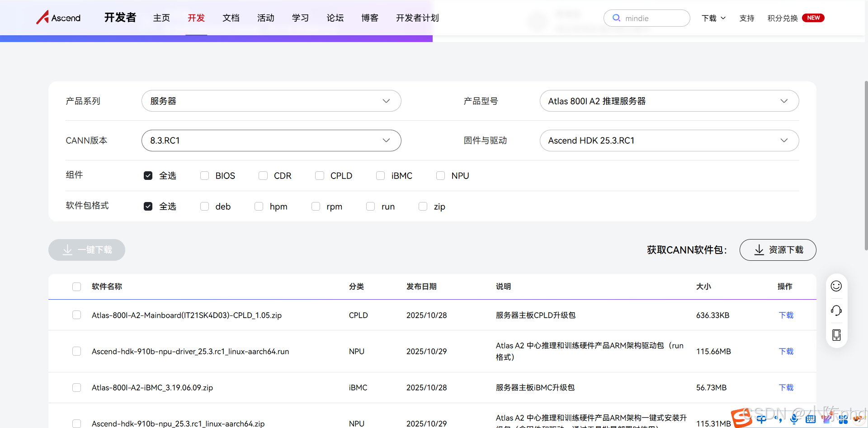Tick the CDR component checkbox
868x428 pixels.
point(263,175)
